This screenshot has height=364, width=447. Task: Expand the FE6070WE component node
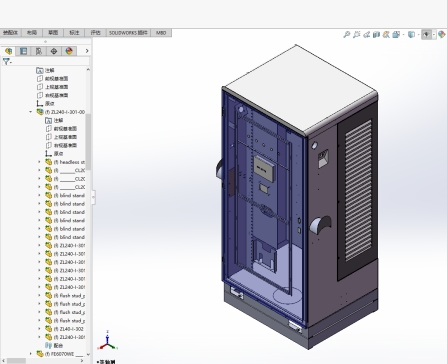(31, 354)
